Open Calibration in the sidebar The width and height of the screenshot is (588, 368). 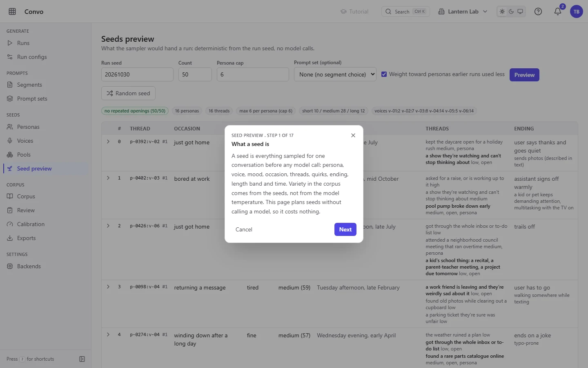(45, 224)
